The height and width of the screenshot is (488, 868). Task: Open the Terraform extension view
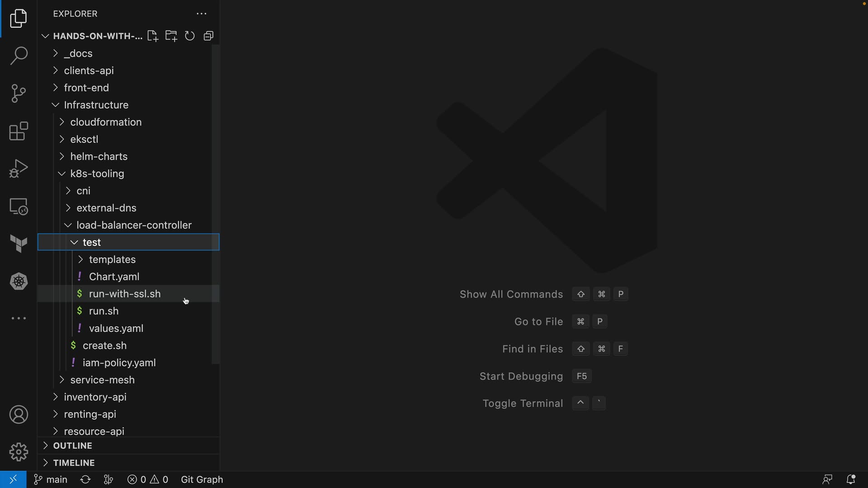[19, 244]
